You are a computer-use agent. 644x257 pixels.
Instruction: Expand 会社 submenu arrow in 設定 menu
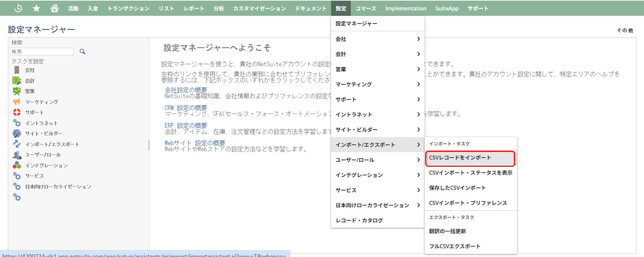pos(418,39)
